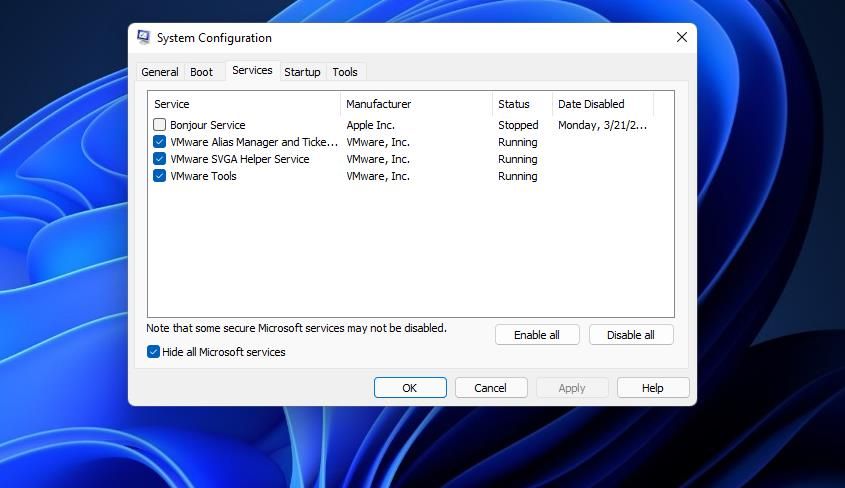The height and width of the screenshot is (488, 845).
Task: Open the Boot tab
Action: [x=202, y=72]
